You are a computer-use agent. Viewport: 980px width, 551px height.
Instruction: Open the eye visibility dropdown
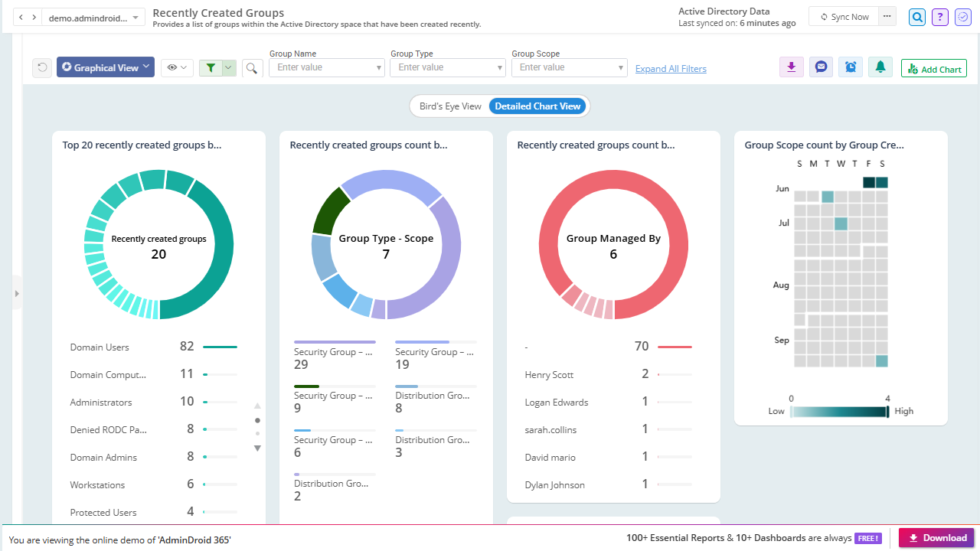[x=177, y=67]
